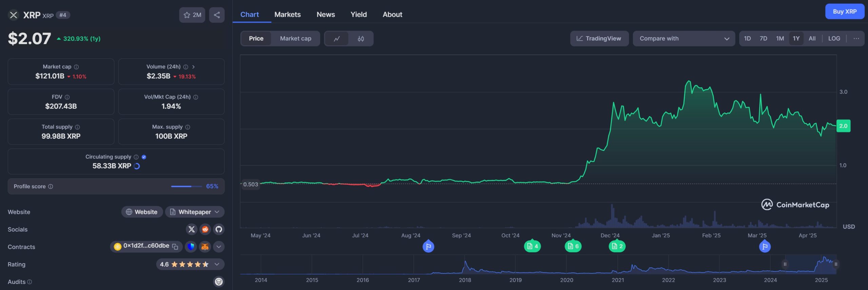Visit the XRP Website link
This screenshot has height=290, width=868.
tap(142, 212)
